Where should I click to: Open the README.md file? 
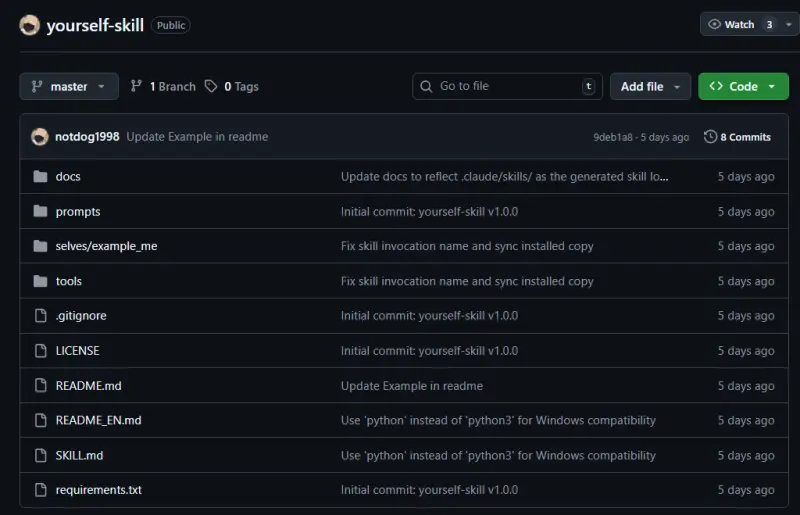(88, 386)
